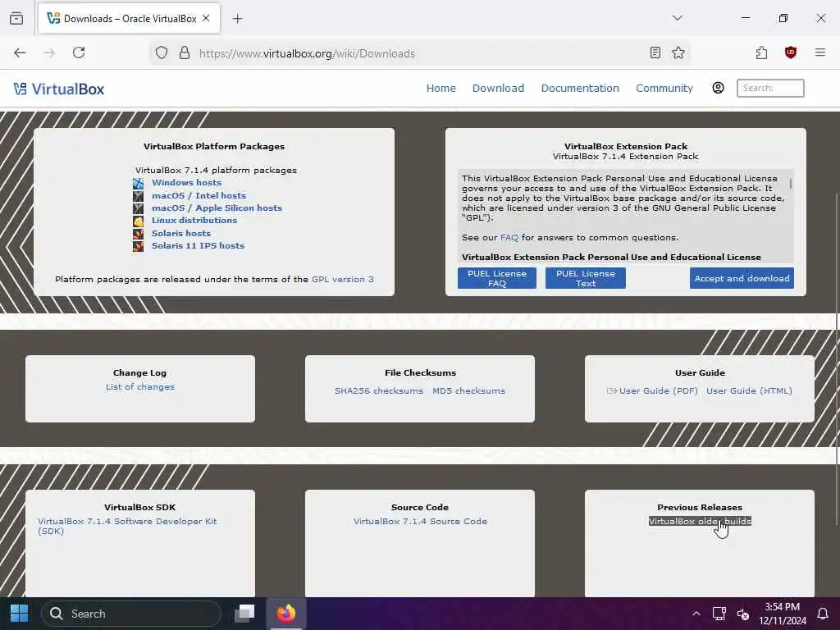
Task: Click the muted volume tray icon
Action: pos(743,614)
